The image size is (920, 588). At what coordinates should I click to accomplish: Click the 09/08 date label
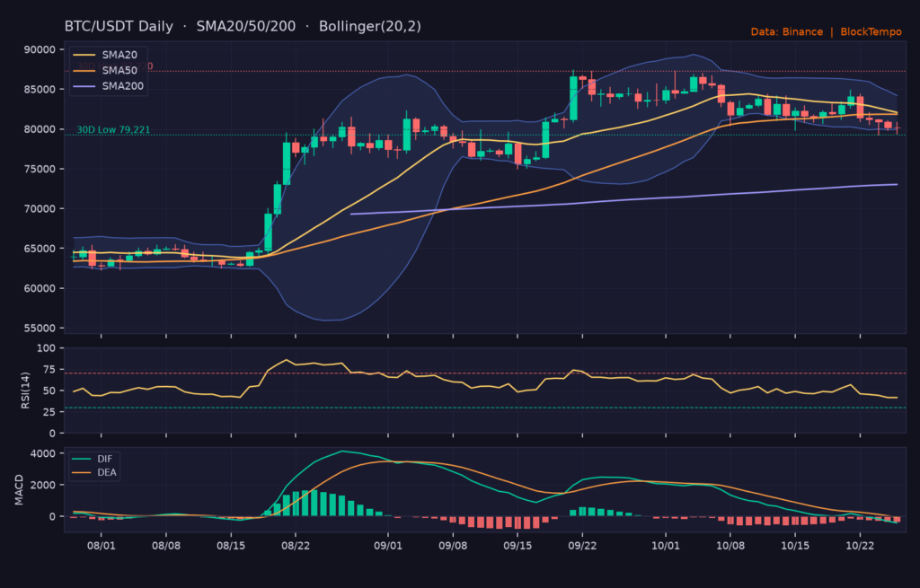pos(453,546)
